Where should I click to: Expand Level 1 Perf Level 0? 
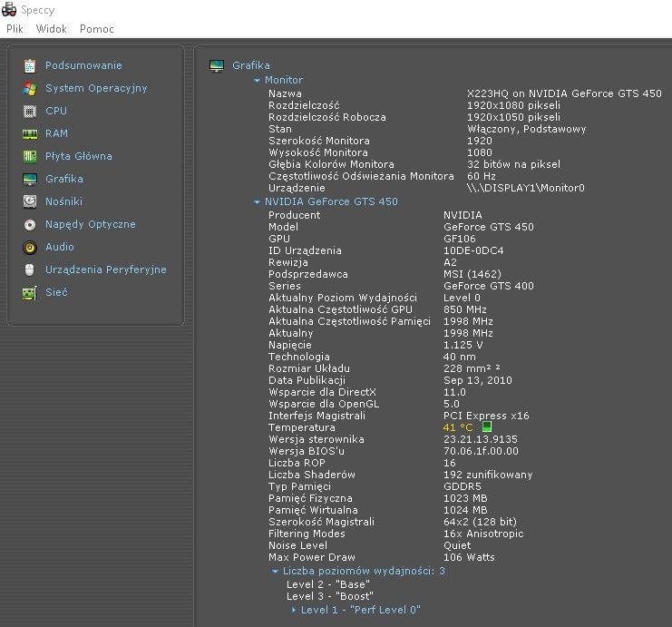coord(294,611)
